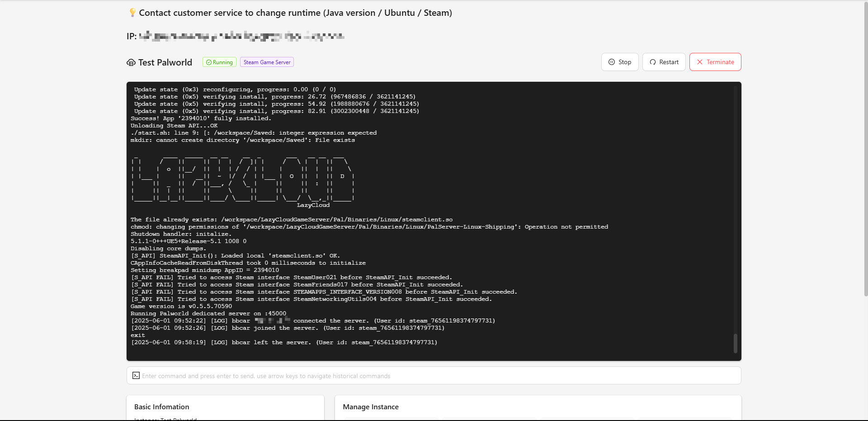Click the lightbulb tip icon
The height and width of the screenshot is (421, 868).
[132, 13]
